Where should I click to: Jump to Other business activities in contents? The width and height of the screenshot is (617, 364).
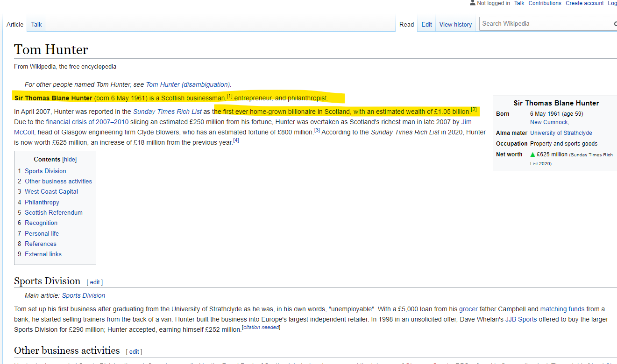[58, 181]
